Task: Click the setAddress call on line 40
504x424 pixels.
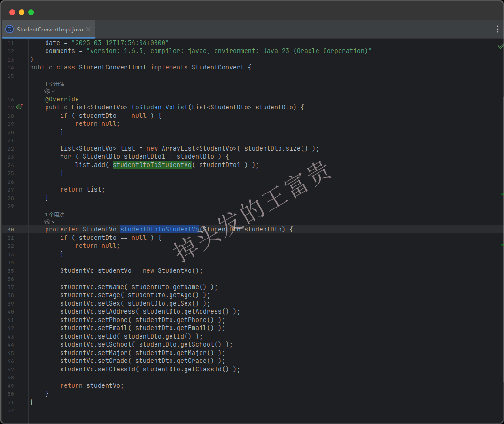Action: (150, 312)
